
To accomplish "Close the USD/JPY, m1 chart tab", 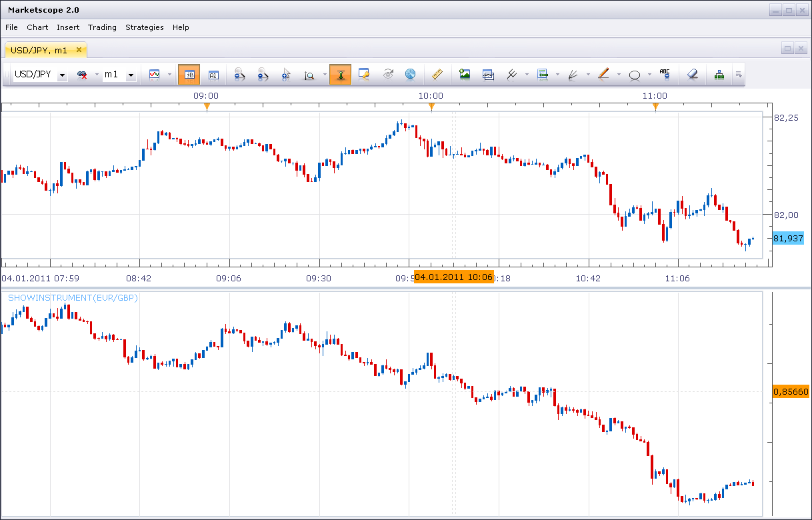I will pyautogui.click(x=79, y=49).
